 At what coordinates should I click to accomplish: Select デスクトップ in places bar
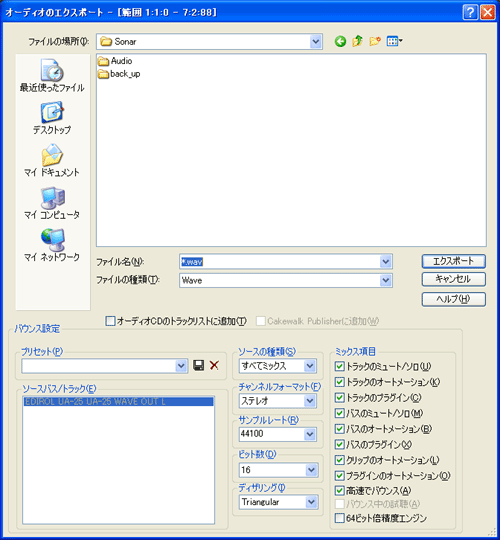click(52, 118)
